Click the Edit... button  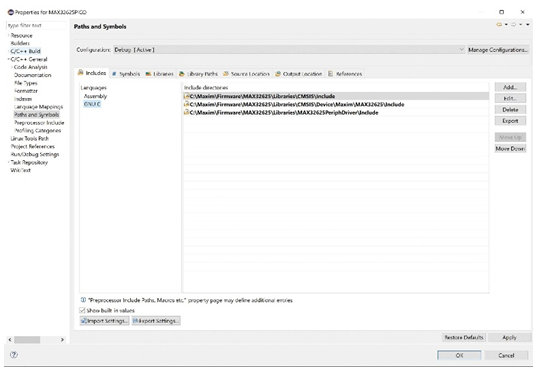pyautogui.click(x=510, y=99)
